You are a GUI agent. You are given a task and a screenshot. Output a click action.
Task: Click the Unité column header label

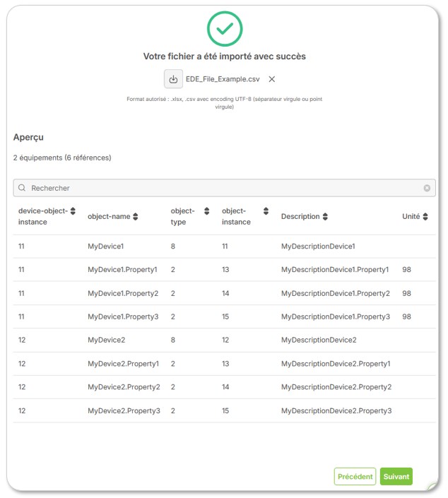click(411, 216)
